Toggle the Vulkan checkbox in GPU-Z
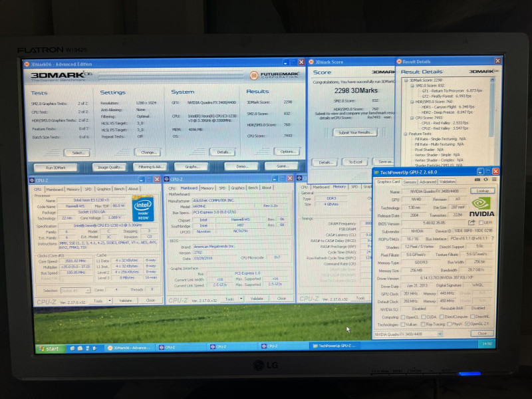The height and width of the screenshot is (399, 532). [x=403, y=325]
